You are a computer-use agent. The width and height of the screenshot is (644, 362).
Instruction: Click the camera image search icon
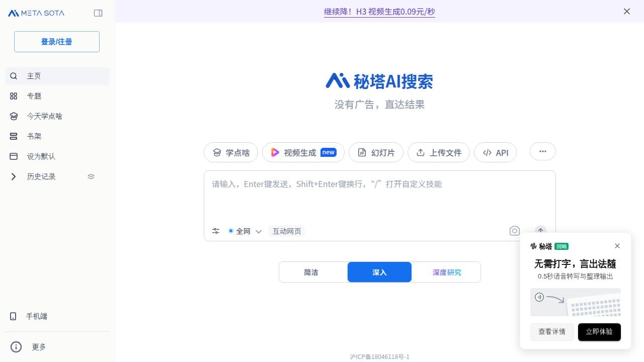coord(514,231)
